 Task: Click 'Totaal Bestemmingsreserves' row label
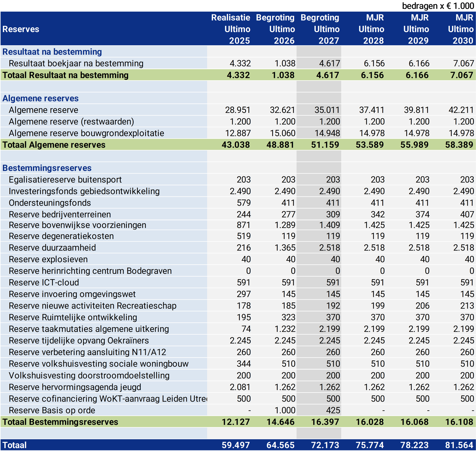pyautogui.click(x=60, y=422)
